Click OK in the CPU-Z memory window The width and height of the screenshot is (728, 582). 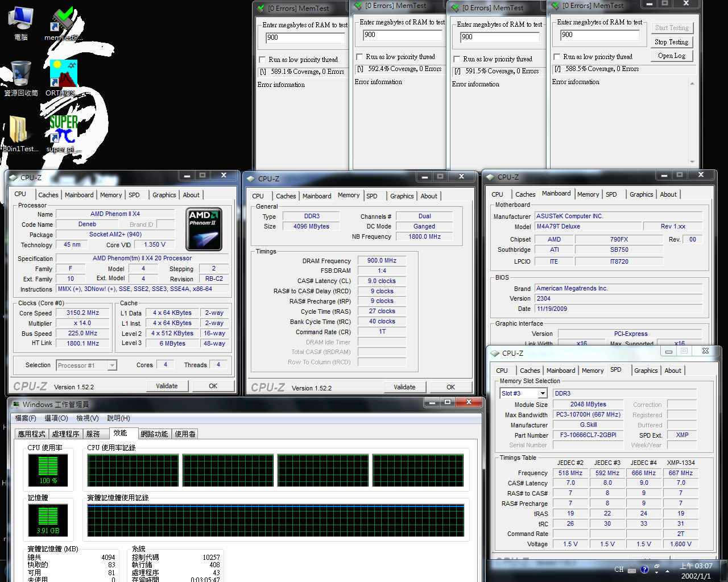click(450, 387)
